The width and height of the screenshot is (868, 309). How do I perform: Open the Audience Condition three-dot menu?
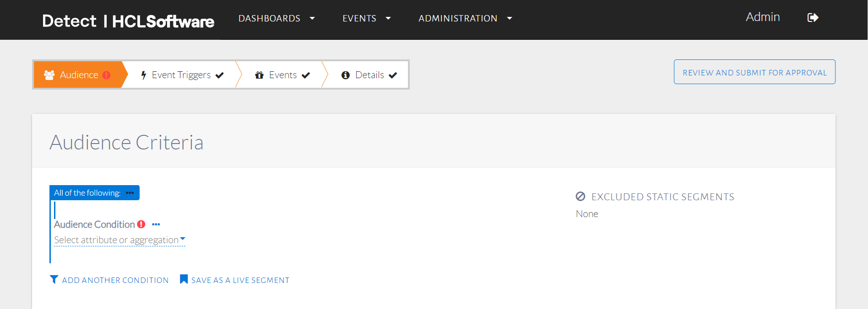(x=156, y=224)
